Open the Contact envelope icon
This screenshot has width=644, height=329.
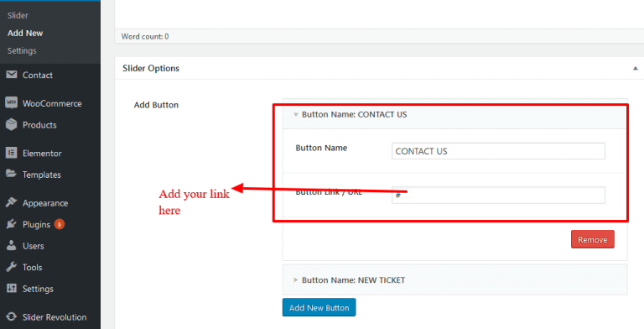(x=12, y=75)
